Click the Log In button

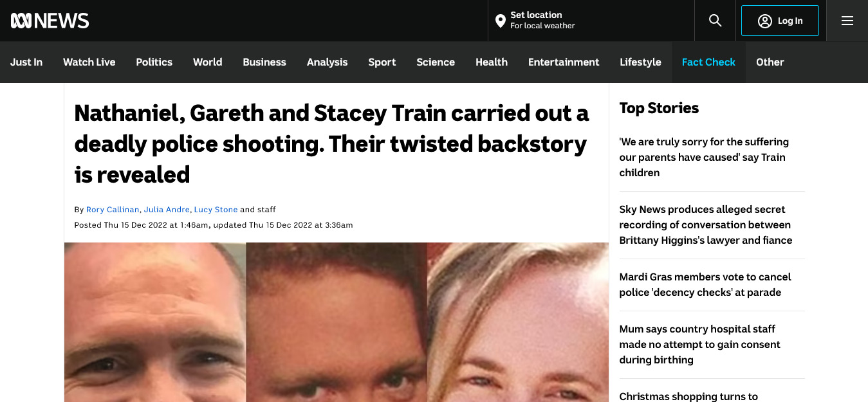(780, 21)
